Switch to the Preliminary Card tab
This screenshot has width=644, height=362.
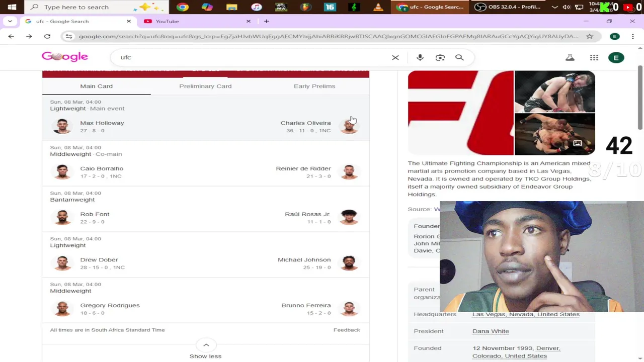point(205,86)
